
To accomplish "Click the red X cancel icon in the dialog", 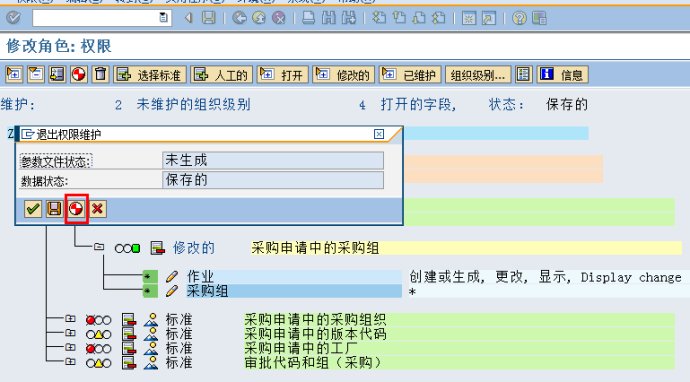I will (x=98, y=209).
